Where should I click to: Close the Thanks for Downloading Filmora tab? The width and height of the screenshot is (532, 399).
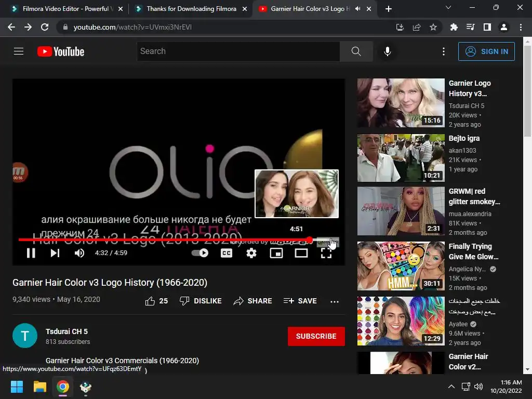[245, 9]
